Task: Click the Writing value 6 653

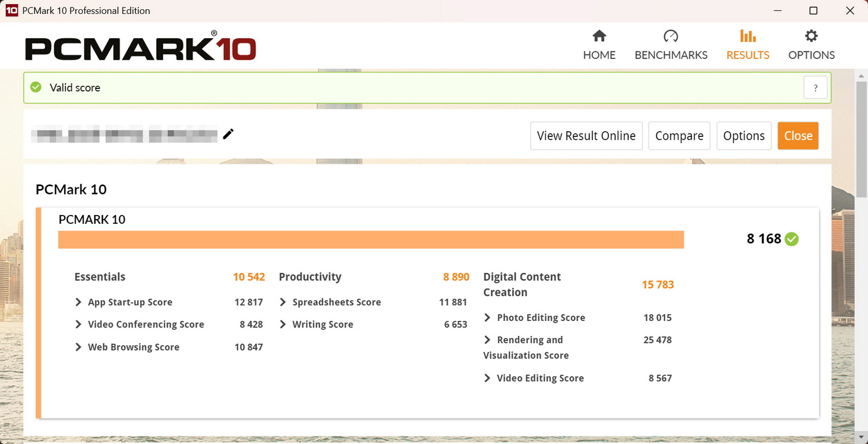Action: click(456, 324)
